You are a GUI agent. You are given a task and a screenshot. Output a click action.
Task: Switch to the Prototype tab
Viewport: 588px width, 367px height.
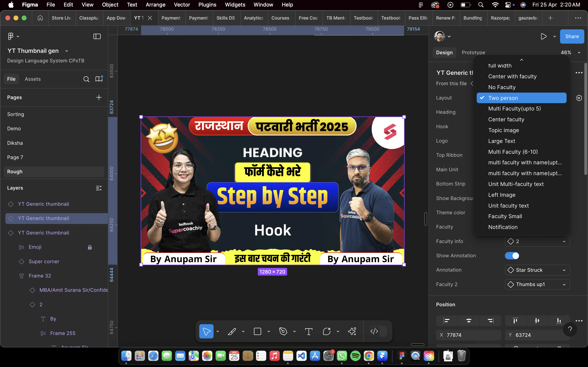pos(473,52)
